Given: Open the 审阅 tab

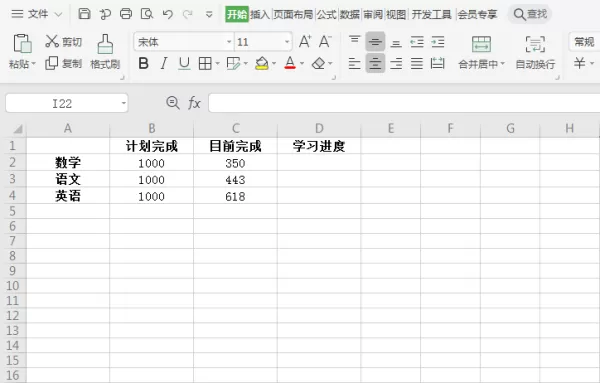Looking at the screenshot, I should 373,15.
